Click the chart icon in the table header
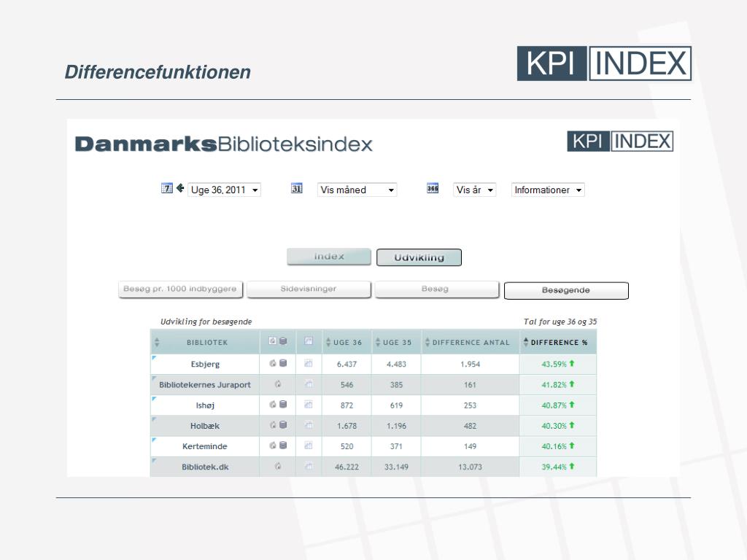 pyautogui.click(x=309, y=341)
